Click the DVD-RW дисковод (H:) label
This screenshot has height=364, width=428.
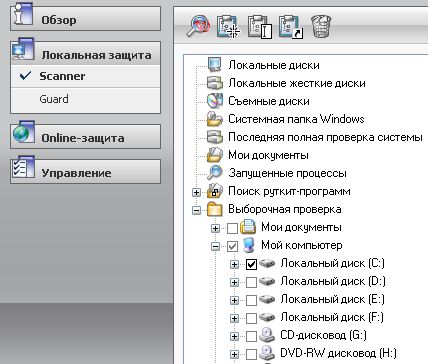pyautogui.click(x=338, y=353)
